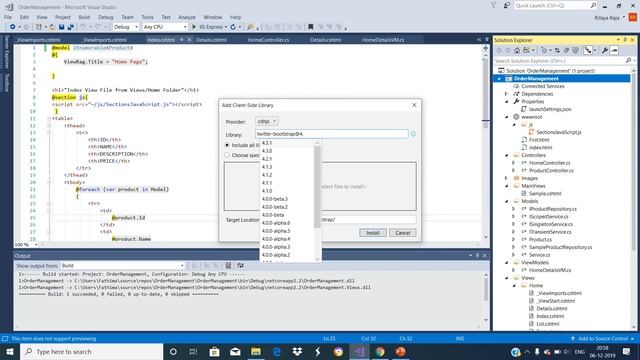Click Preview Selected Items icon in Solution Explorer

click(614, 51)
